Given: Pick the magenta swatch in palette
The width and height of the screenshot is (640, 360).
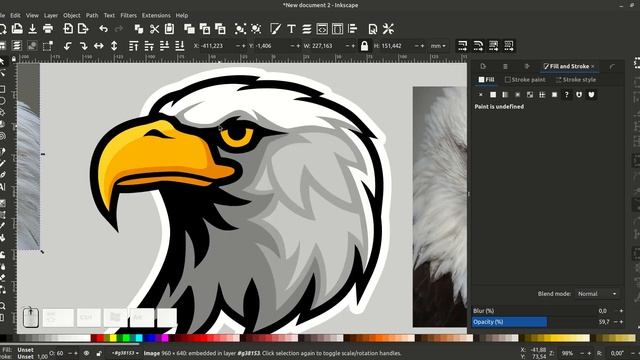Looking at the screenshot, I should (165, 338).
